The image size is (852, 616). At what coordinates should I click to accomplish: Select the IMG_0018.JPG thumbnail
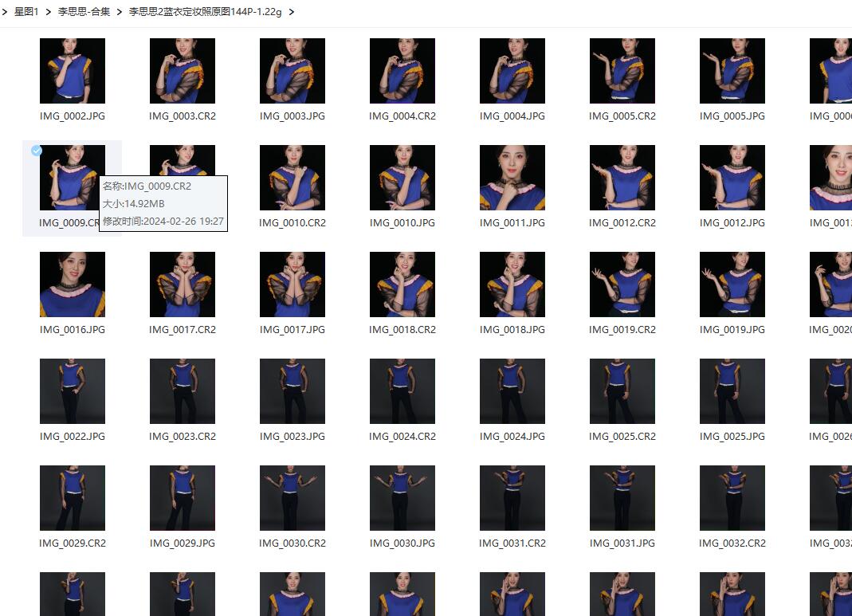click(x=512, y=284)
